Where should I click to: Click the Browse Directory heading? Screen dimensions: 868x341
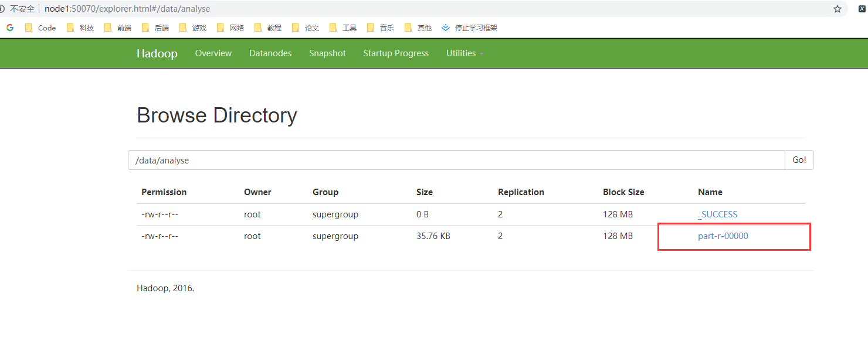pos(217,115)
